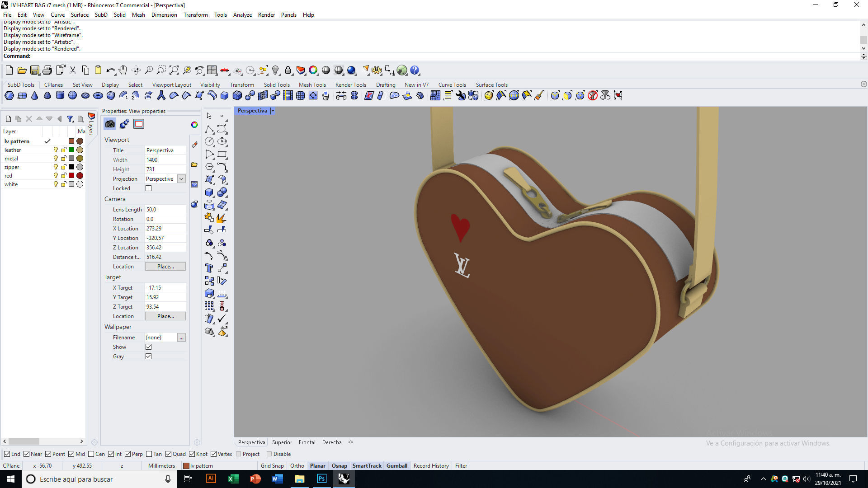
Task: Select the pointer arrow tool in sidebar
Action: pyautogui.click(x=209, y=116)
